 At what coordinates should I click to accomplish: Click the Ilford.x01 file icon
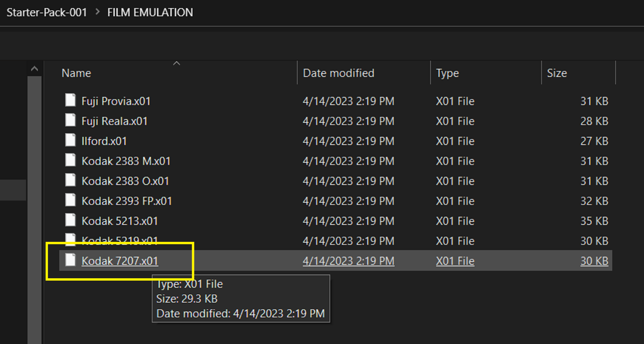71,141
